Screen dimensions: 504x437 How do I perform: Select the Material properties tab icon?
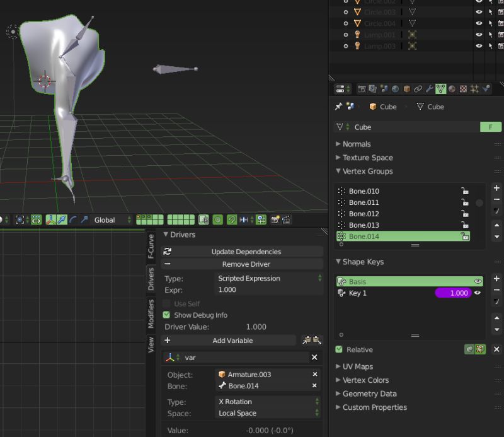tap(452, 89)
